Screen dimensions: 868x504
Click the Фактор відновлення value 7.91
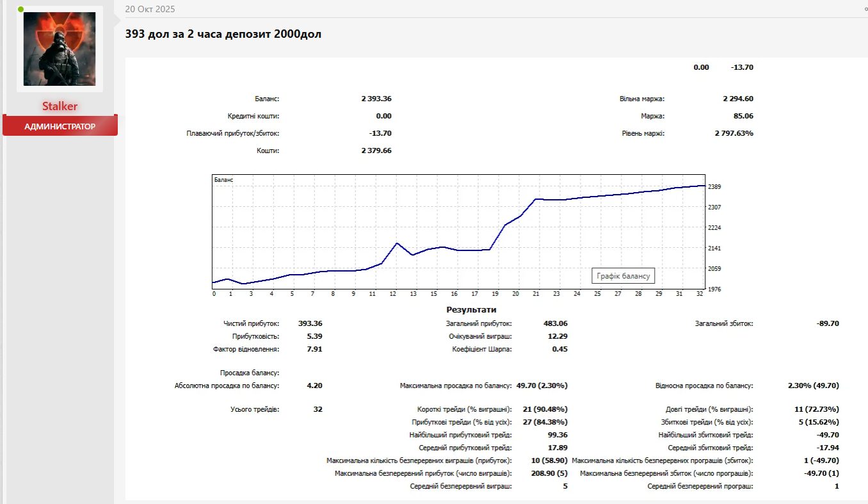point(314,349)
